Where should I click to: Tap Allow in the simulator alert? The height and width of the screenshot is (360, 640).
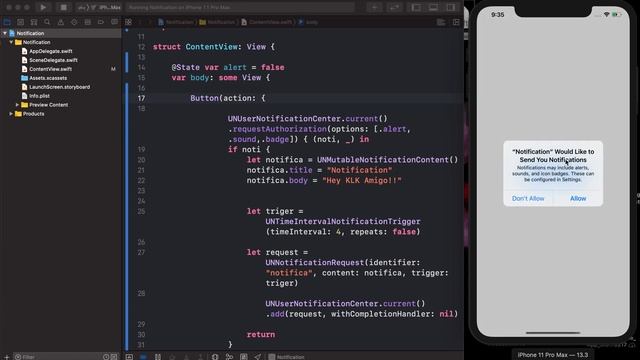578,198
